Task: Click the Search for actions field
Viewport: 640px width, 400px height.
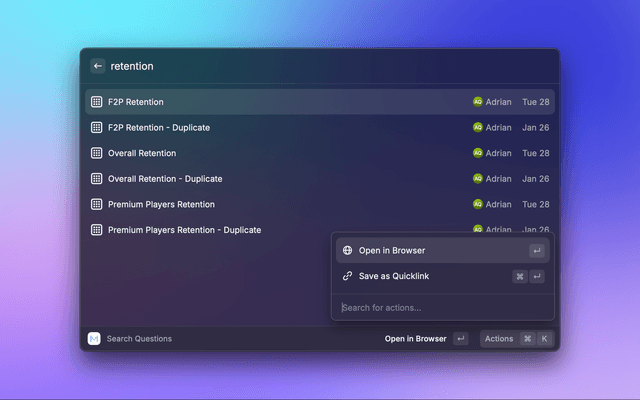Action: pos(440,307)
